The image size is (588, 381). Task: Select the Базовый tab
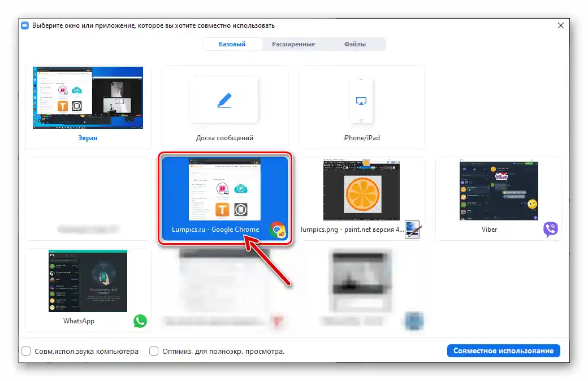click(x=232, y=44)
